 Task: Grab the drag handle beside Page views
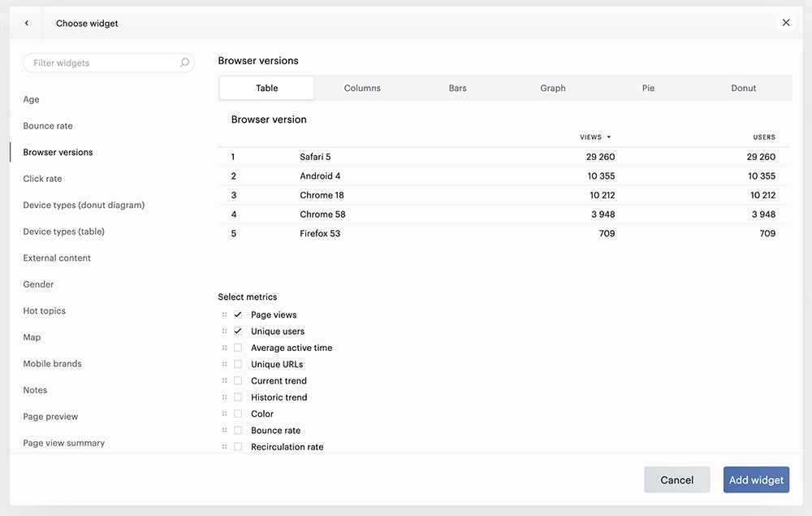tap(224, 314)
